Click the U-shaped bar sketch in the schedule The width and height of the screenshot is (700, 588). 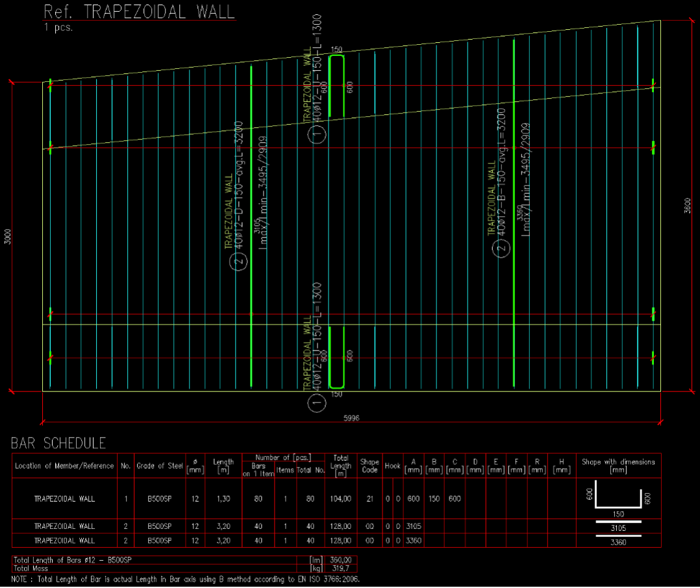tap(618, 496)
